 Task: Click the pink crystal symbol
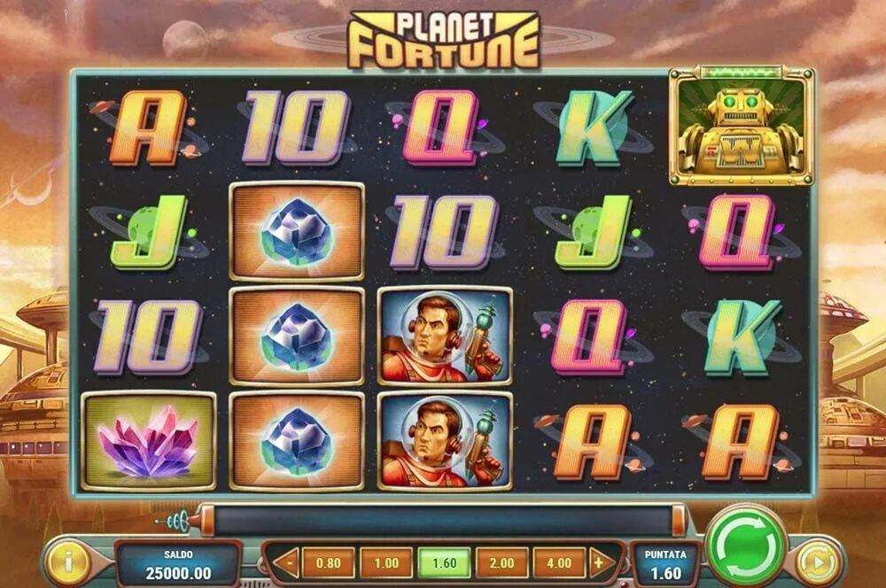click(x=149, y=440)
